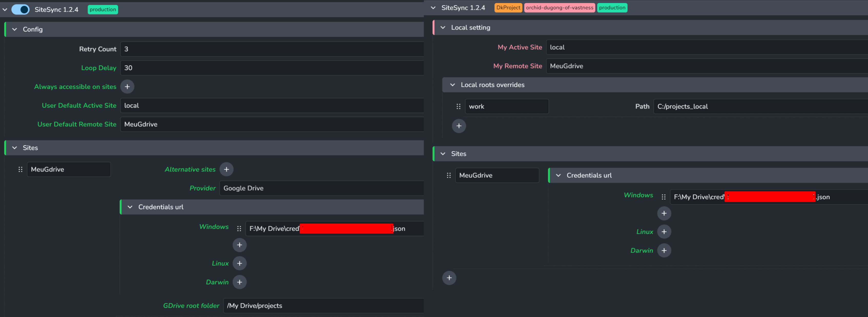Collapse the Config section
This screenshot has height=317, width=868.
point(15,29)
